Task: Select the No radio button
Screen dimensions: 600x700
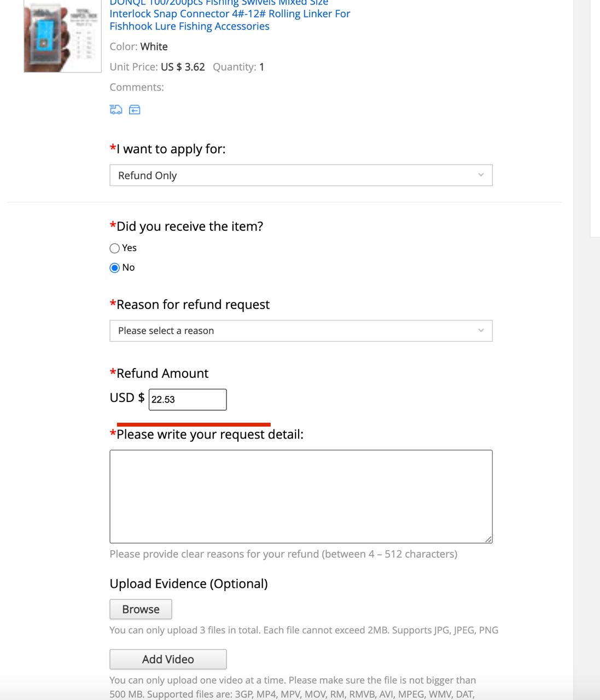Action: pos(115,268)
